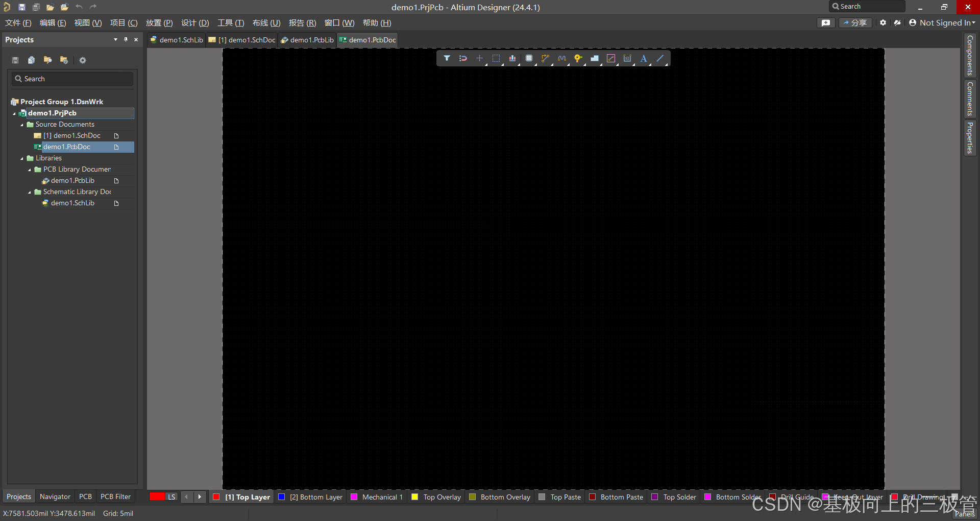Open the Align Objects tool
980x521 pixels.
click(512, 58)
